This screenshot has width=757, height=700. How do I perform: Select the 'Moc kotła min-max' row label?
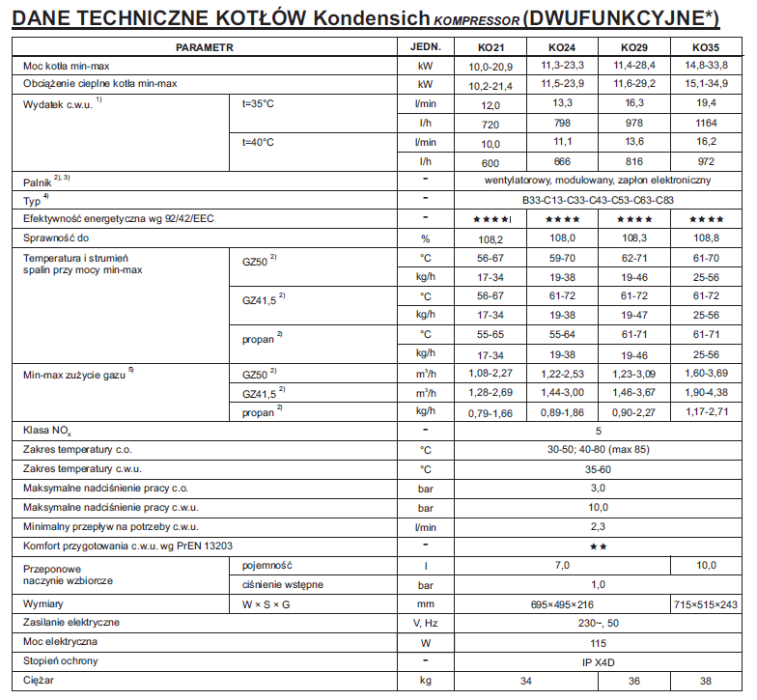click(x=66, y=66)
